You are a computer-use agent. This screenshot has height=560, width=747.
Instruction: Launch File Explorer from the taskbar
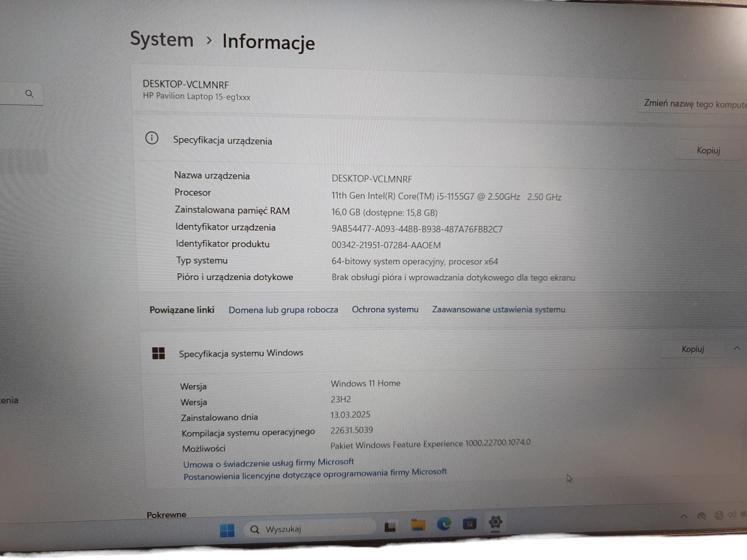[418, 525]
